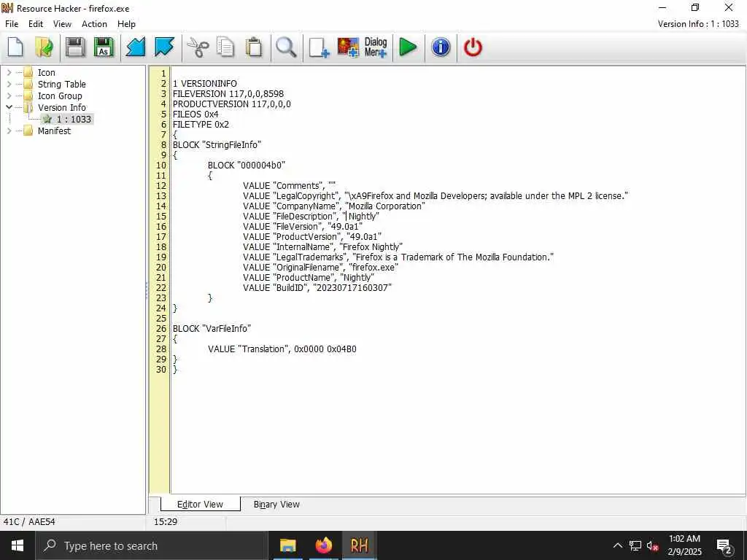Click the InternalName Firefox Nightly line
747x560 pixels.
322,246
